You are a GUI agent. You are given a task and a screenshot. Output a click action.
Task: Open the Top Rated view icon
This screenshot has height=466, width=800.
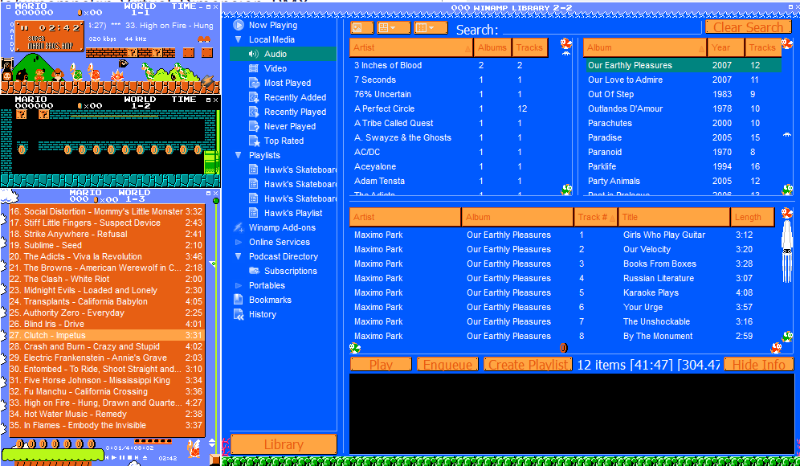click(x=254, y=140)
